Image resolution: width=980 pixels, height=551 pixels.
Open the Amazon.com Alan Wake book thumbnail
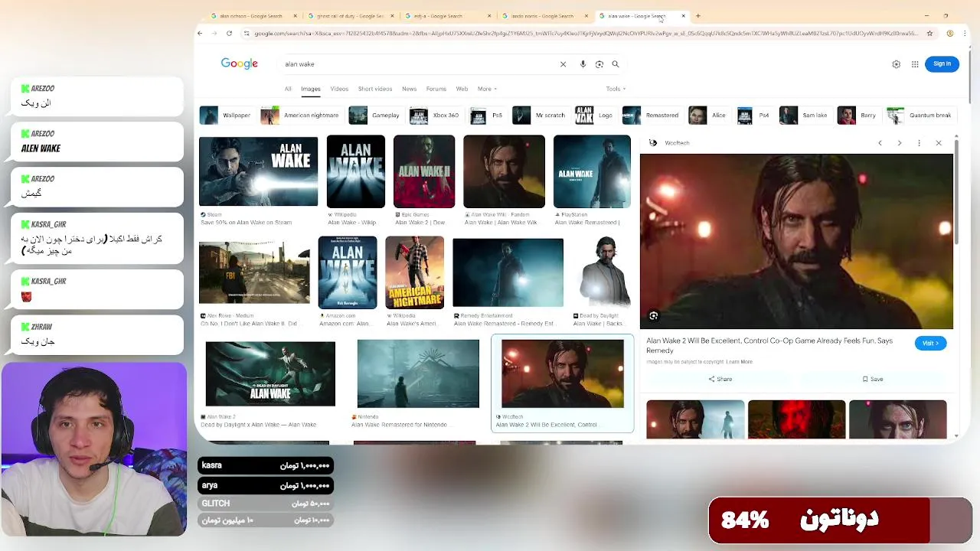point(348,272)
